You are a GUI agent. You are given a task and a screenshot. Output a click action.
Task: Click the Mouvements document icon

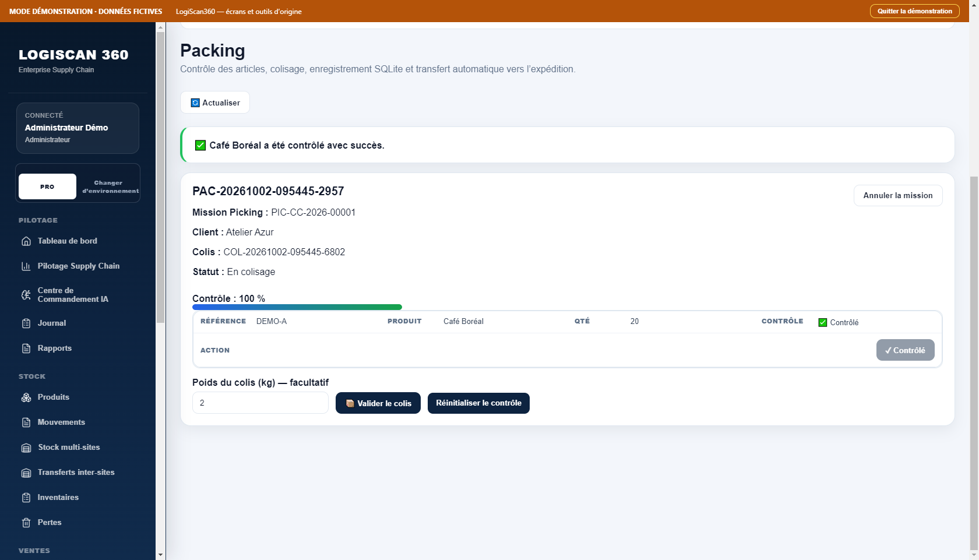coord(26,422)
